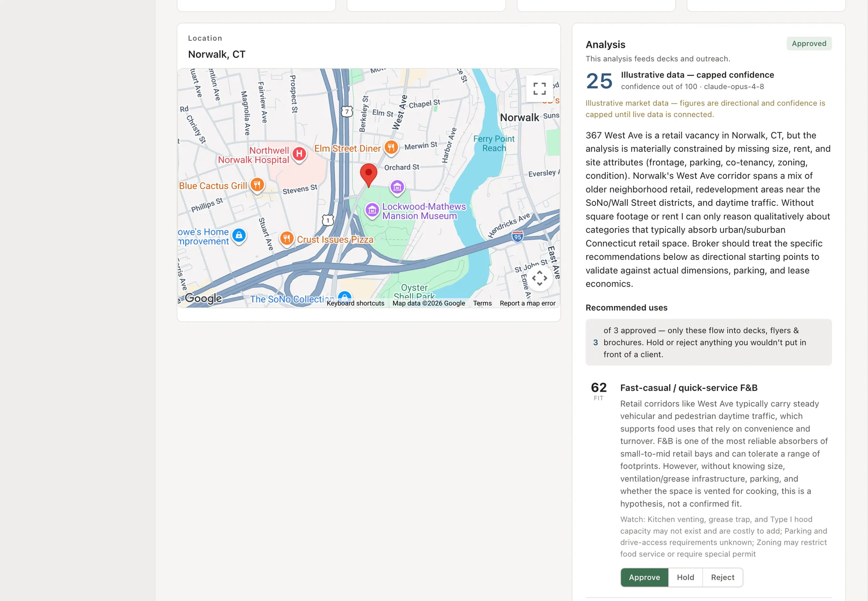Click the Google logo on map
The height and width of the screenshot is (601, 868).
point(203,299)
